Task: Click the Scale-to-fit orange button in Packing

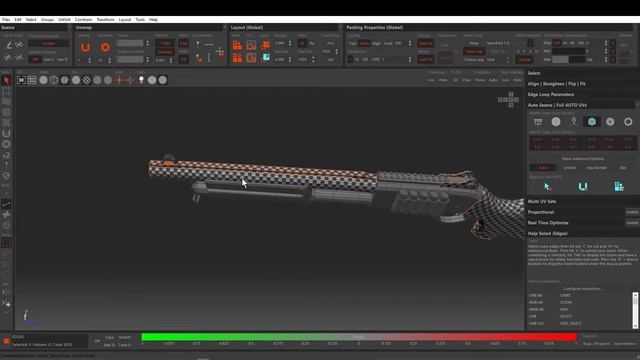Action: 426,60
